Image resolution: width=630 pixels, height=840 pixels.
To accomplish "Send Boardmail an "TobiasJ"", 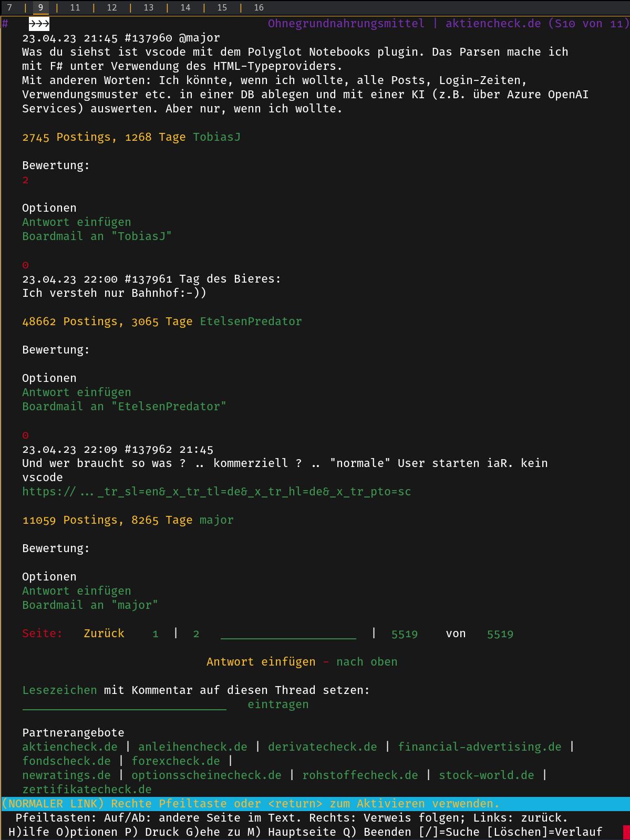I will coord(97,236).
